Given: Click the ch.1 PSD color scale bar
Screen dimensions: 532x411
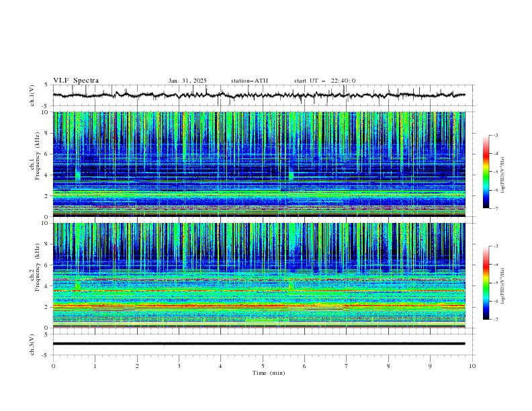Looking at the screenshot, I should click(x=486, y=172).
